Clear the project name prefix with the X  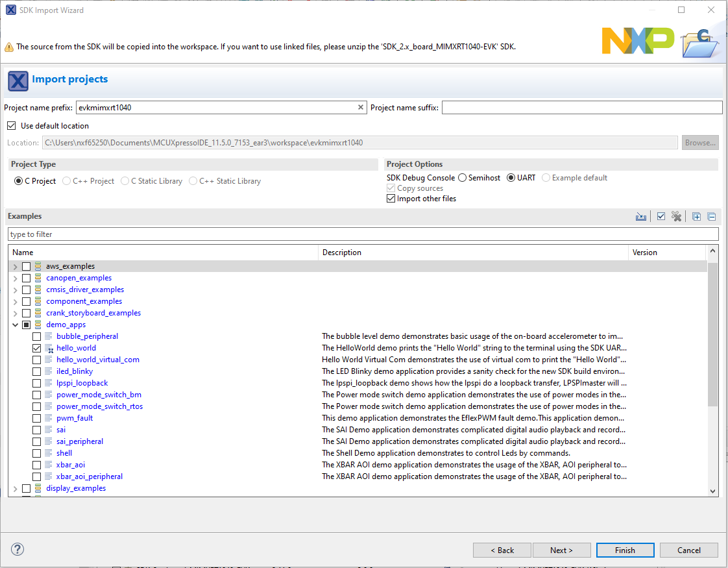361,108
